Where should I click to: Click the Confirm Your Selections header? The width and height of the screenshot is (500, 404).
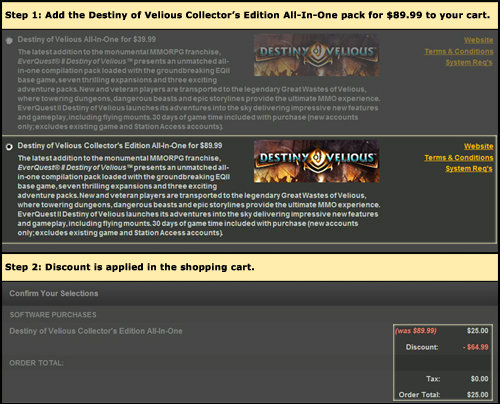[54, 293]
